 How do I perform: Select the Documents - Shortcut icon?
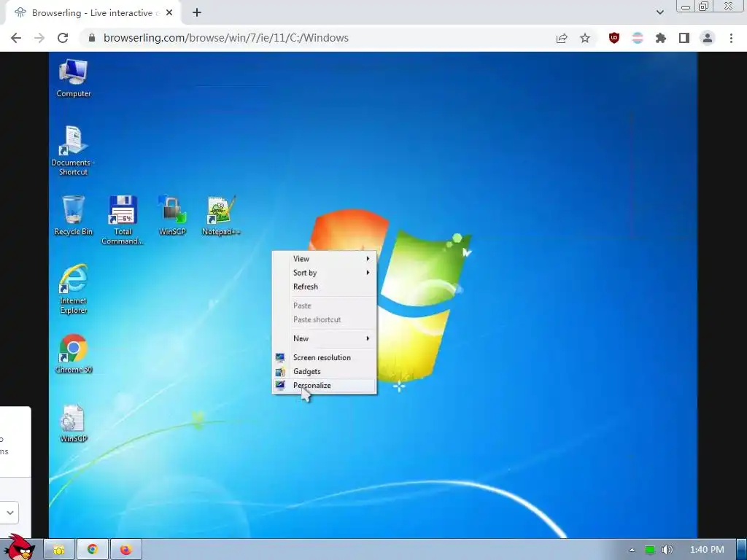coord(74,150)
